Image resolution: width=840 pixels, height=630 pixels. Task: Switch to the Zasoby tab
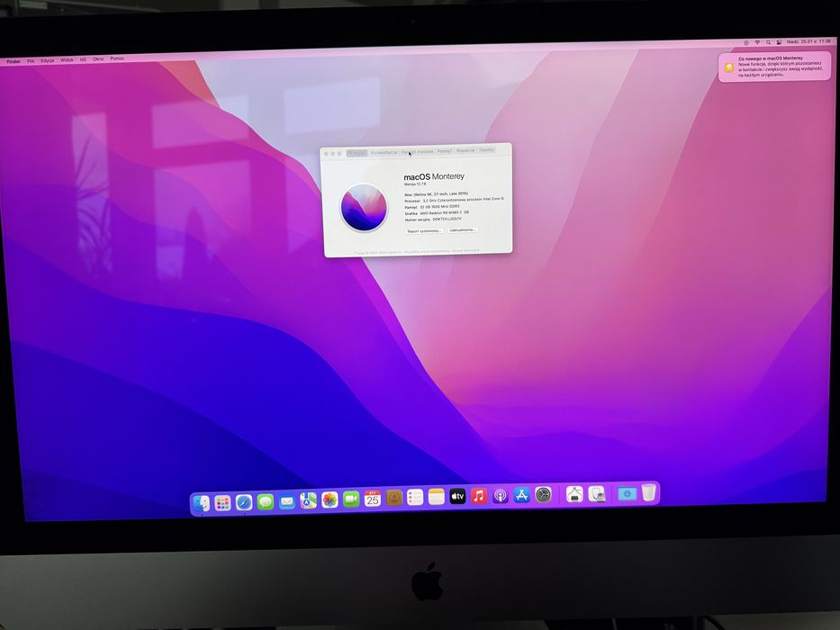(x=486, y=150)
